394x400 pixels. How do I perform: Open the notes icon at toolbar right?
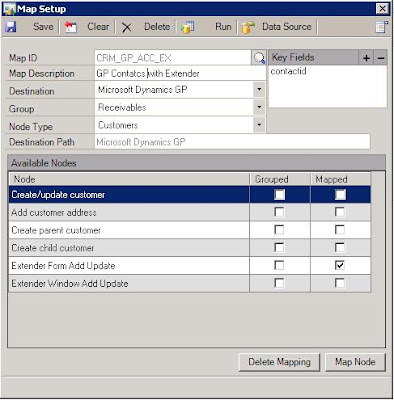click(x=382, y=27)
